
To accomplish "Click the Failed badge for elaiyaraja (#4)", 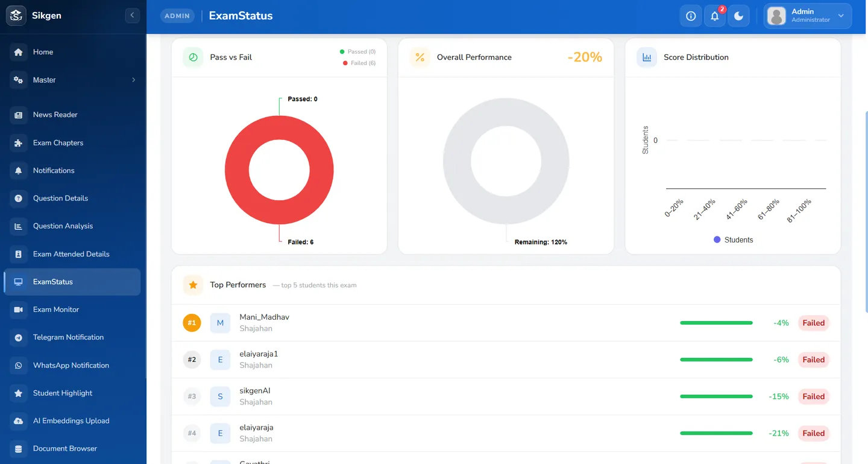I will coord(813,433).
